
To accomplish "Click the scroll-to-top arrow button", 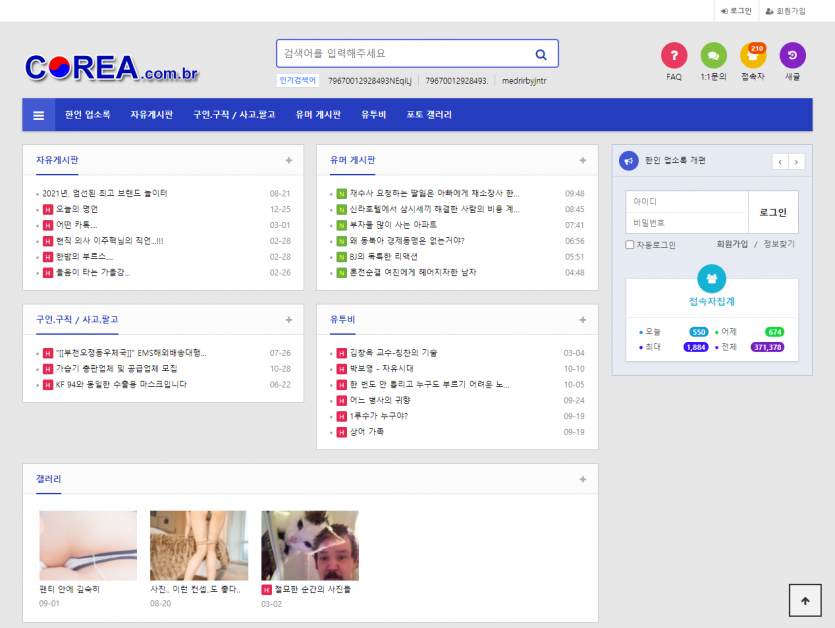I will (805, 600).
